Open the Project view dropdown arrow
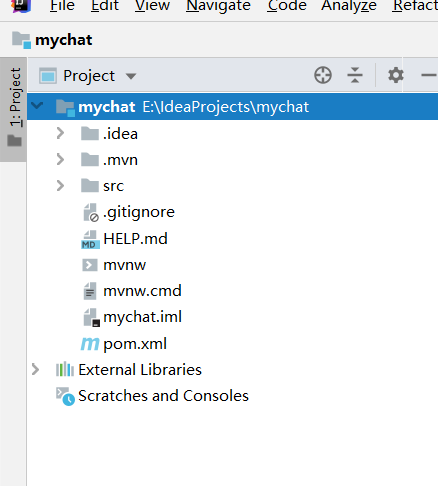The height and width of the screenshot is (486, 438). (x=131, y=76)
